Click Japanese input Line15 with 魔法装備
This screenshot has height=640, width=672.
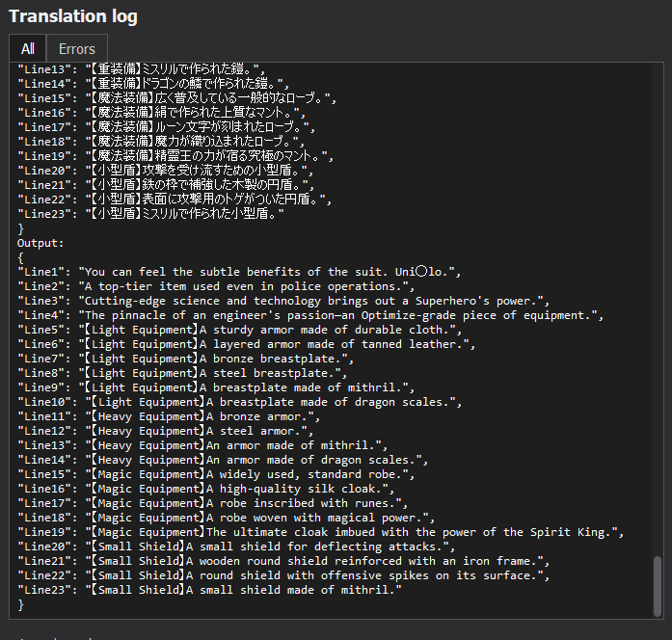click(x=177, y=98)
